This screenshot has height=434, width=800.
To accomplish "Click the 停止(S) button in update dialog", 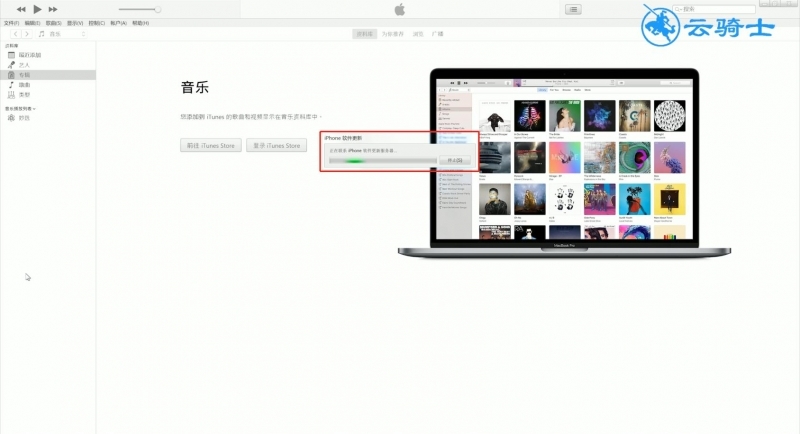I will 455,160.
